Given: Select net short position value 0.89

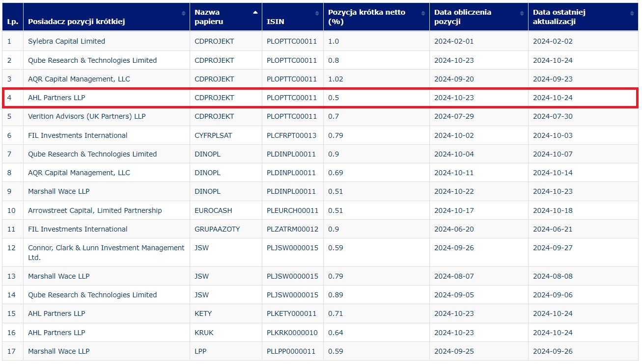Looking at the screenshot, I should [335, 295].
